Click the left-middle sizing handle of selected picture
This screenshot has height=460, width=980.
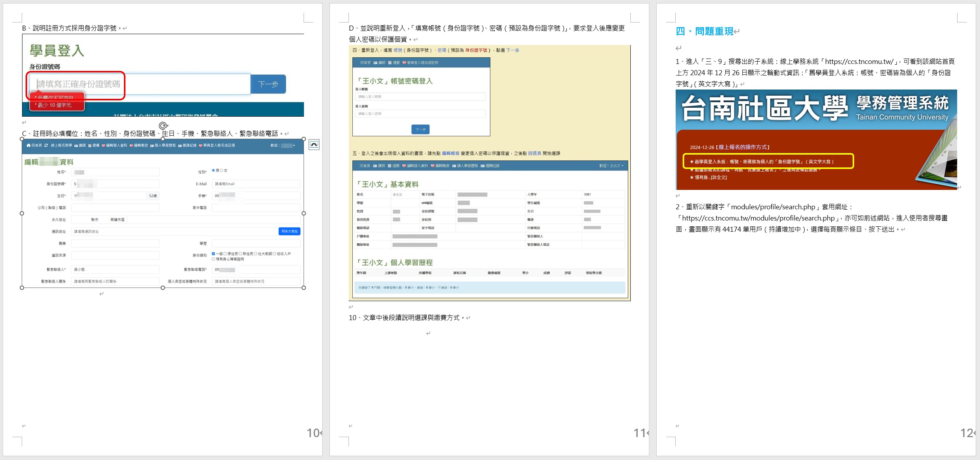[x=22, y=213]
